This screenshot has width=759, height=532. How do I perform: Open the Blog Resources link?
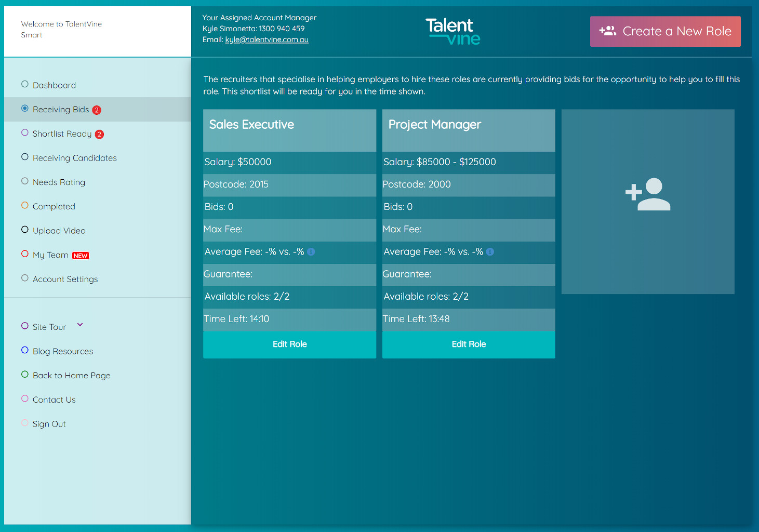pyautogui.click(x=62, y=351)
